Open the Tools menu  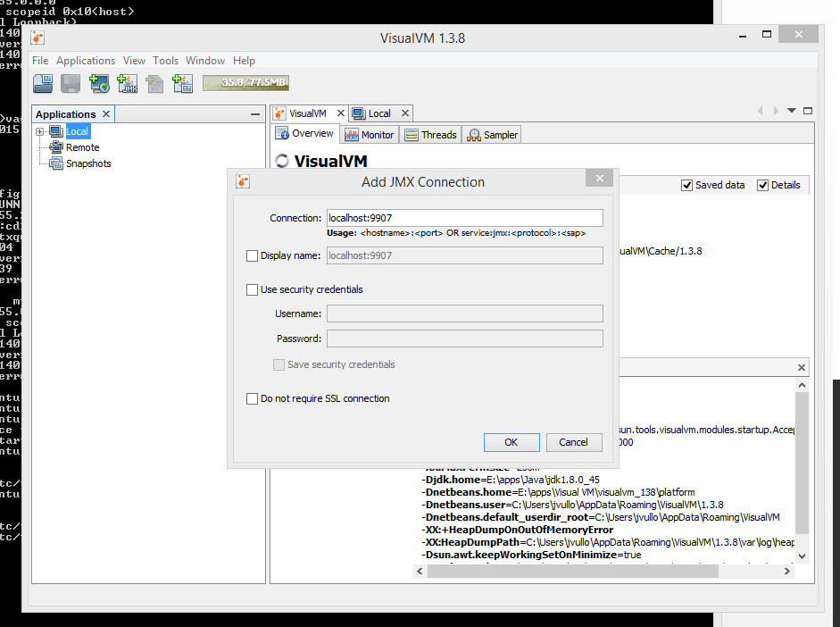(x=165, y=60)
